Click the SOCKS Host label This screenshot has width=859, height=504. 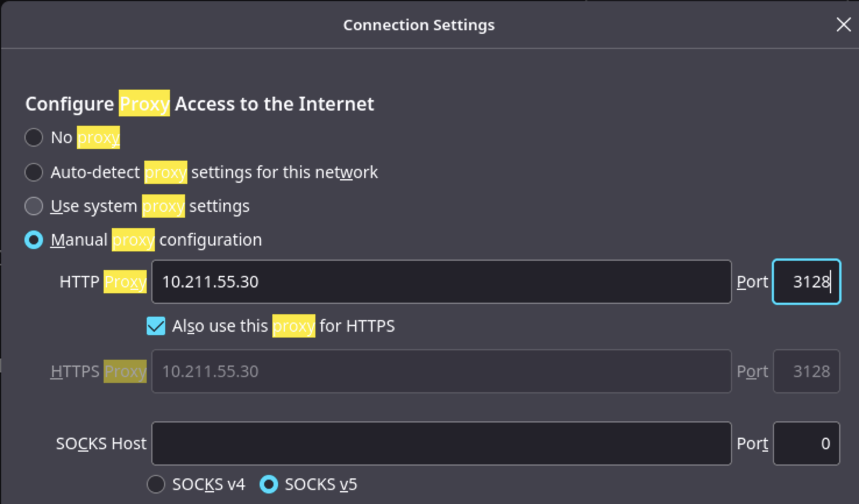click(101, 443)
